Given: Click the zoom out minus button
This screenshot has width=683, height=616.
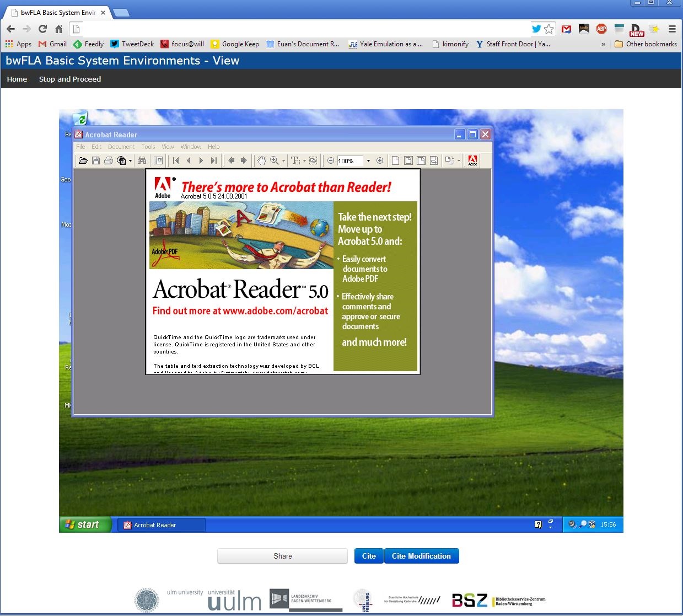Looking at the screenshot, I should [331, 161].
